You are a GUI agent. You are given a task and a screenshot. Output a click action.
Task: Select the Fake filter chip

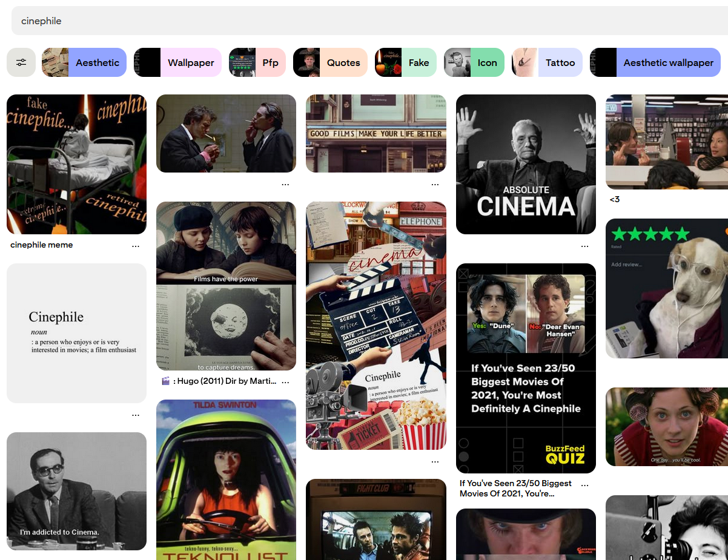[406, 62]
